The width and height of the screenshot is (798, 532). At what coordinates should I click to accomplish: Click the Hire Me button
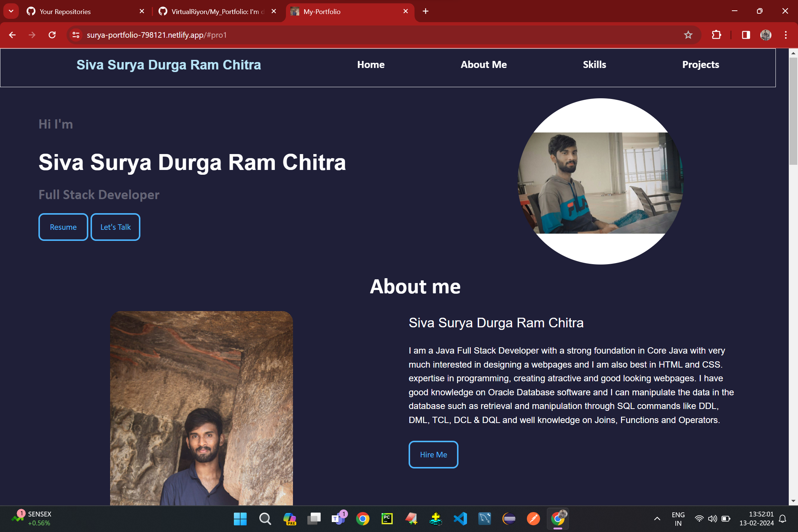[x=433, y=454]
